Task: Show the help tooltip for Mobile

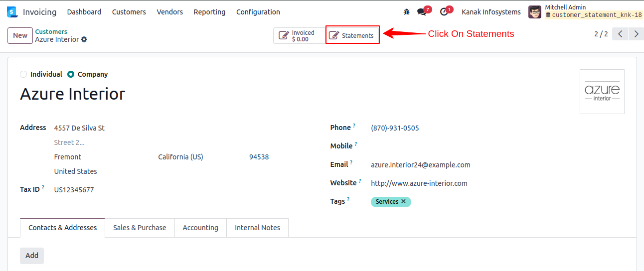Action: click(356, 144)
